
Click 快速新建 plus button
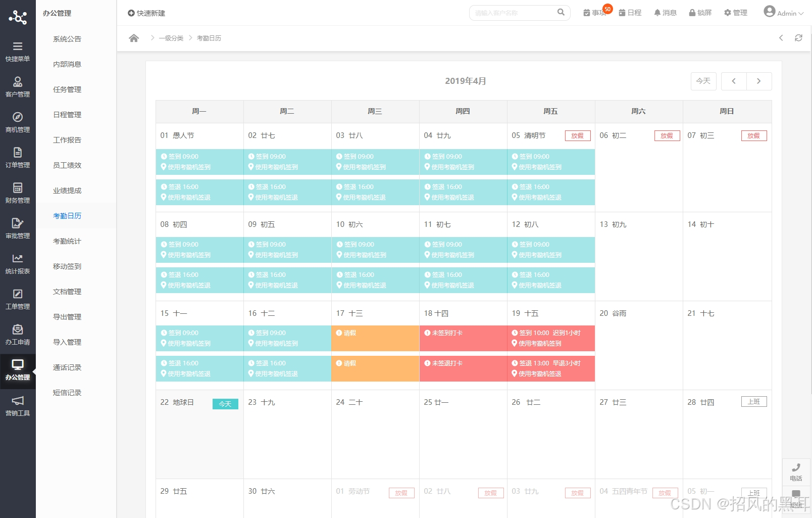(146, 13)
